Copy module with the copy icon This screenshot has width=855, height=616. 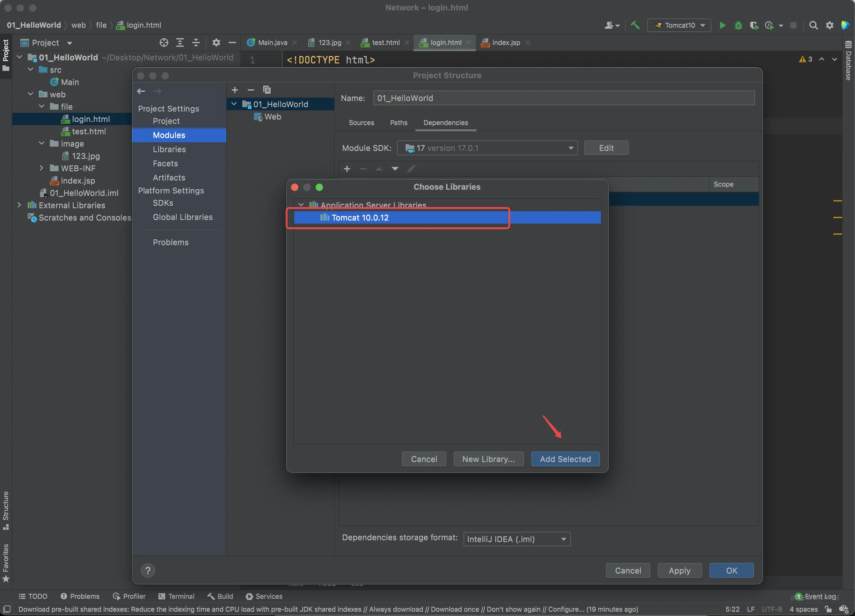click(x=267, y=90)
